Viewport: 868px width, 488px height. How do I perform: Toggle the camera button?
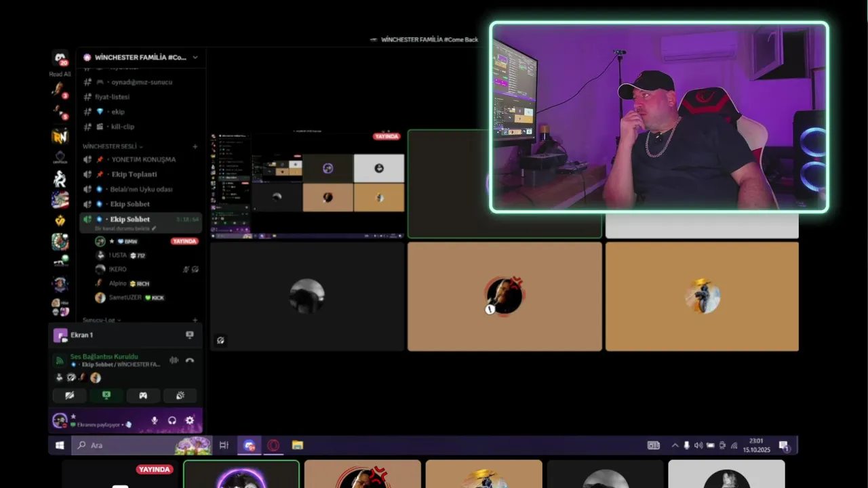coord(70,395)
